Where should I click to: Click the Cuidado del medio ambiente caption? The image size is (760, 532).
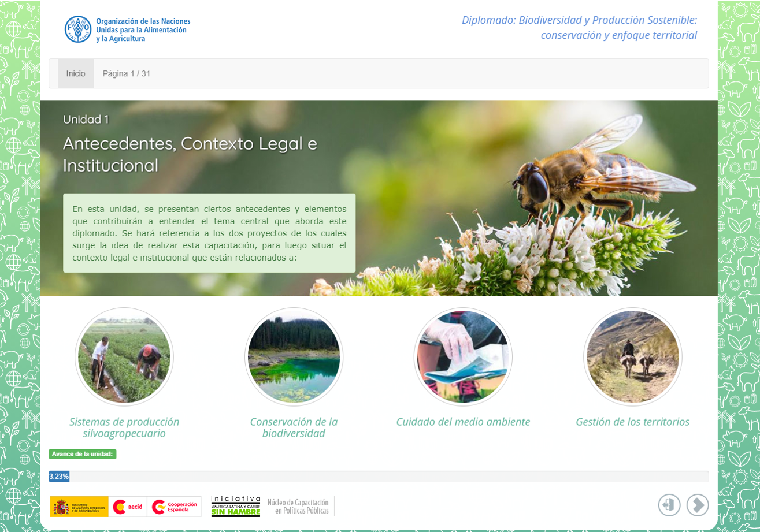click(463, 422)
